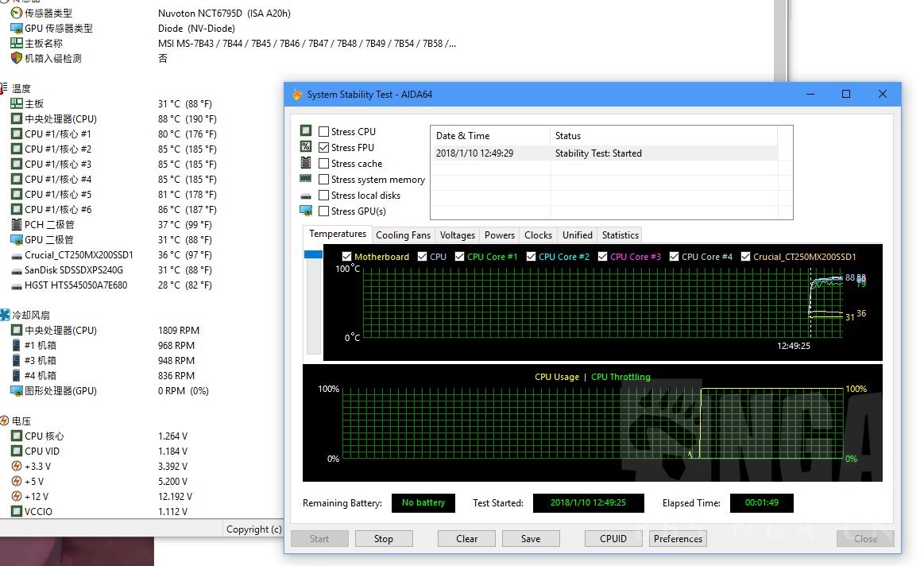
Task: Disable the Motherboard graph checkbox
Action: pos(346,257)
